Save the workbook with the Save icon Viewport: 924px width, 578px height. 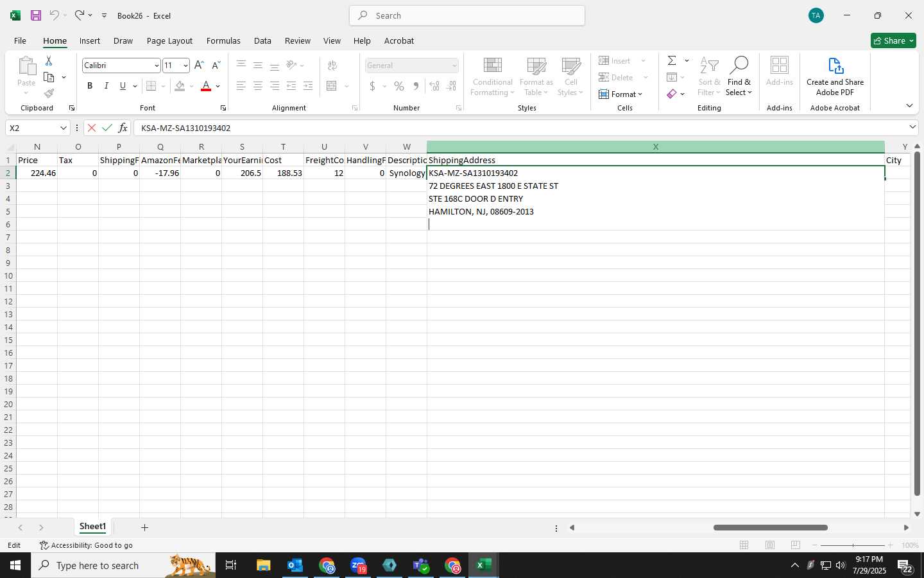point(36,15)
